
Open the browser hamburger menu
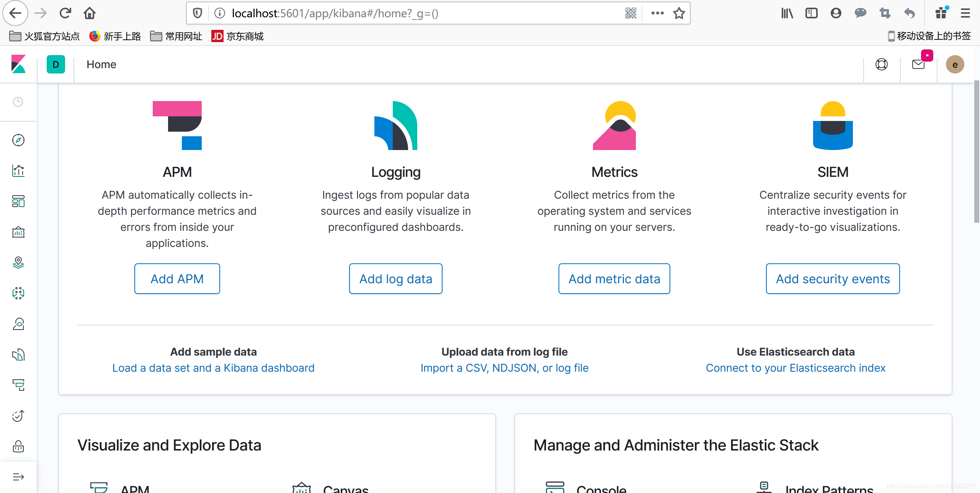(x=965, y=13)
